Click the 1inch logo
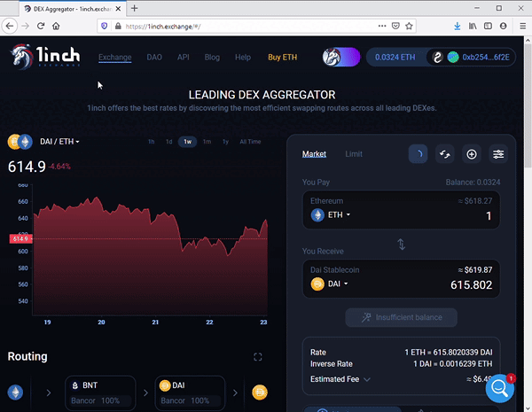Screen dimensions: 532x412 pos(45,57)
